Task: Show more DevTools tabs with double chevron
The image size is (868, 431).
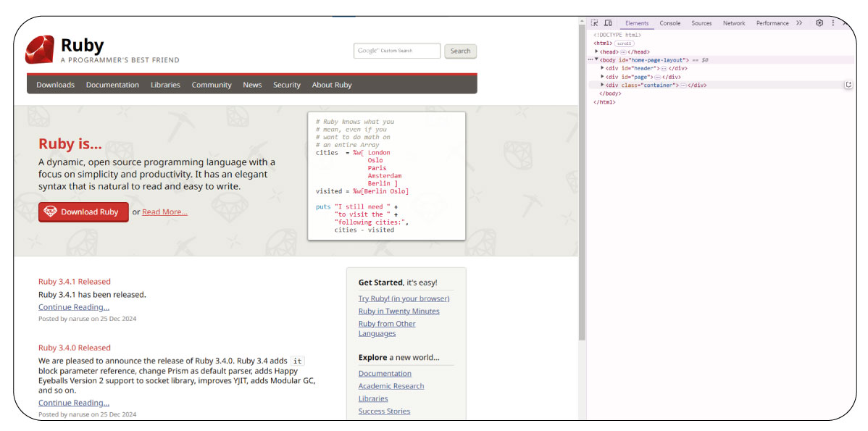Action: pos(799,23)
